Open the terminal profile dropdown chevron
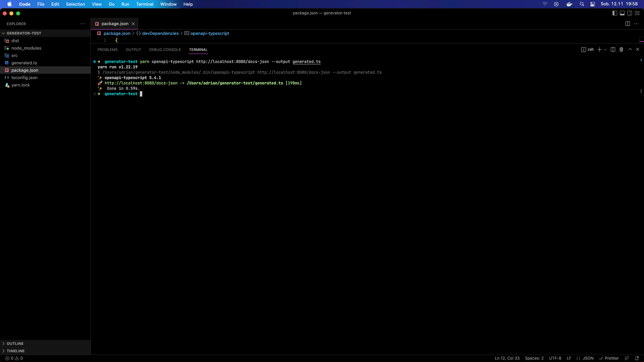Viewport: 644px width, 362px height. (x=605, y=49)
